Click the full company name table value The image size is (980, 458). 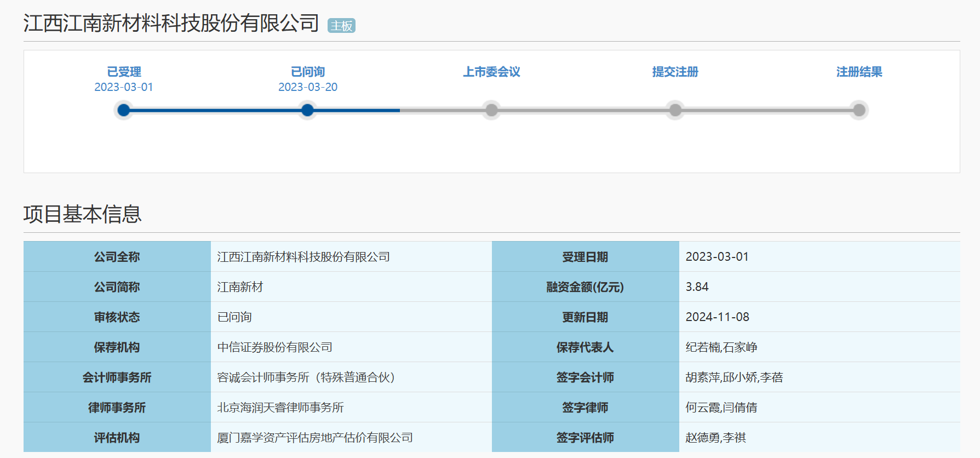tap(303, 256)
